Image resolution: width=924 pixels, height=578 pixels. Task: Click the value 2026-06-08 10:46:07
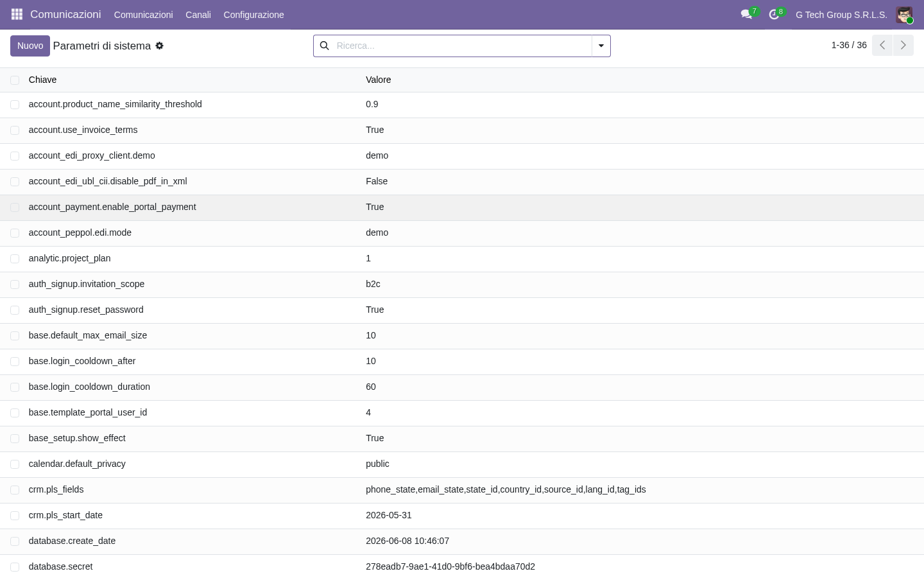tap(407, 541)
